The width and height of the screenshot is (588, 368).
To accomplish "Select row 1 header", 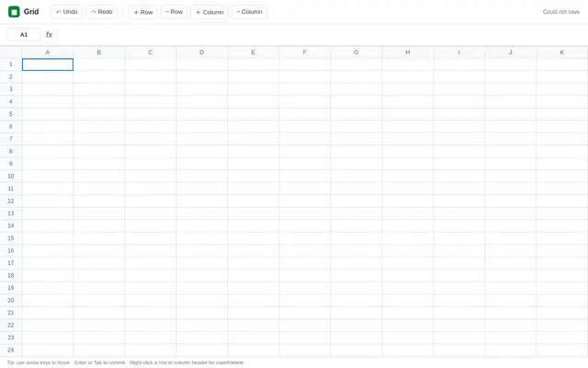I will (x=11, y=64).
